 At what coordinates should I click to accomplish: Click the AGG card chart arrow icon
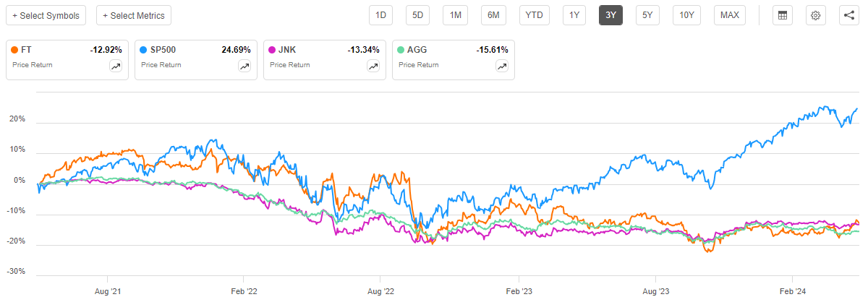click(502, 66)
